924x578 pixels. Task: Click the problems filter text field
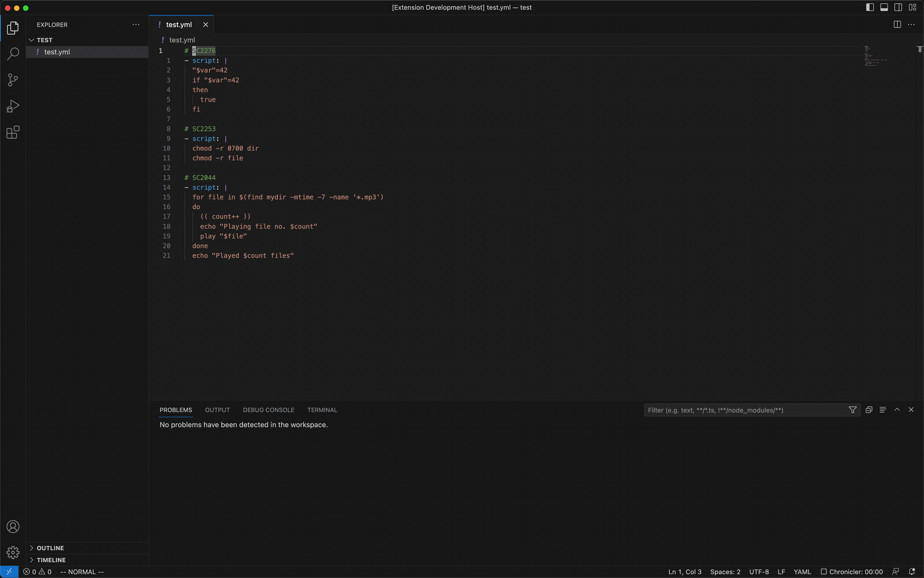(x=744, y=410)
